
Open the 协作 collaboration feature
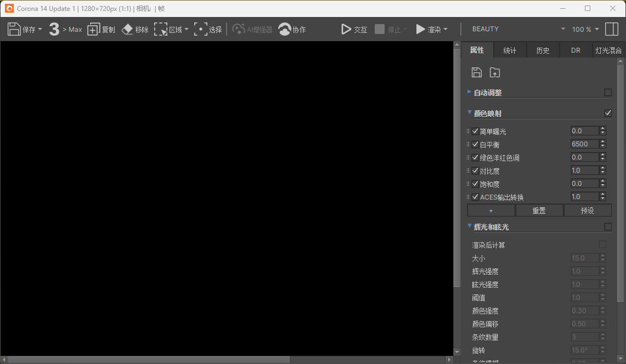(x=285, y=29)
